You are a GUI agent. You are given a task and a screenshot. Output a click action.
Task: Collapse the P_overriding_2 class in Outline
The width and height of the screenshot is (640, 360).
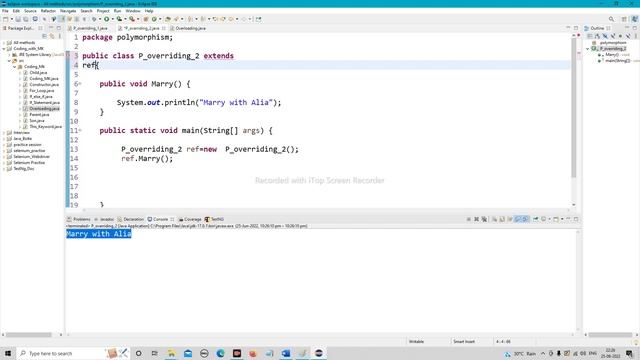588,49
